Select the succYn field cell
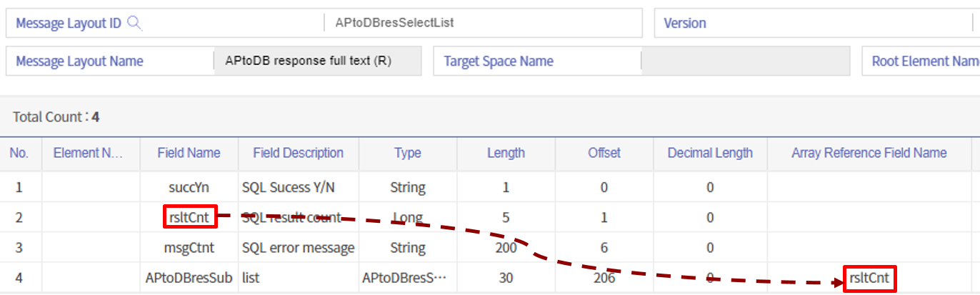 (x=189, y=188)
